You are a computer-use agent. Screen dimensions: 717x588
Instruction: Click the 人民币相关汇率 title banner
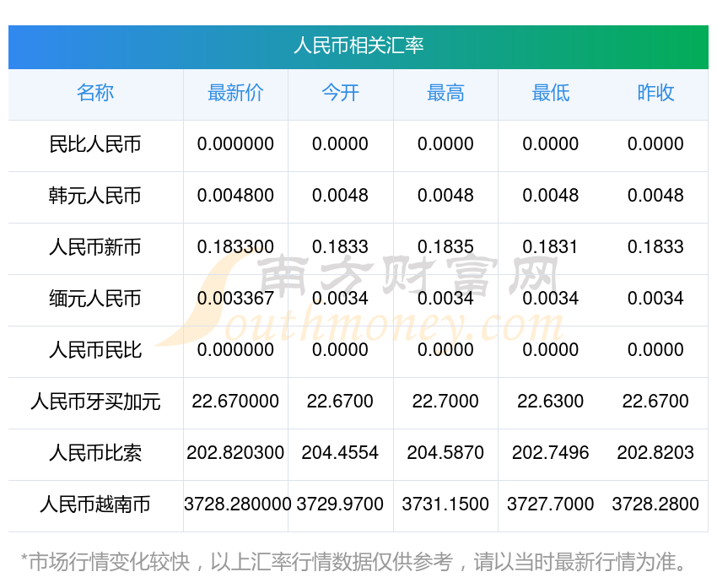[x=358, y=46]
